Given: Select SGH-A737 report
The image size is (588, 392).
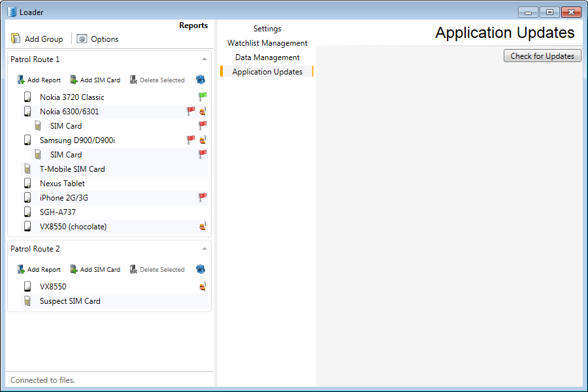Looking at the screenshot, I should click(114, 212).
